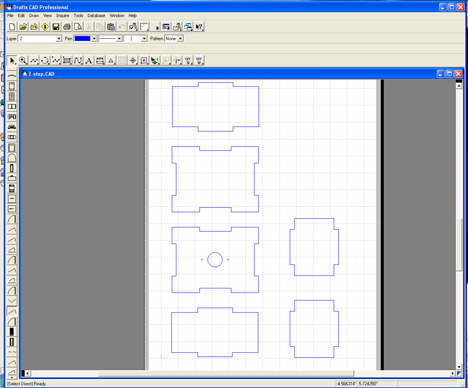Click the blue Pen color swatch
Viewport: 468px width, 388px height.
pyautogui.click(x=83, y=39)
